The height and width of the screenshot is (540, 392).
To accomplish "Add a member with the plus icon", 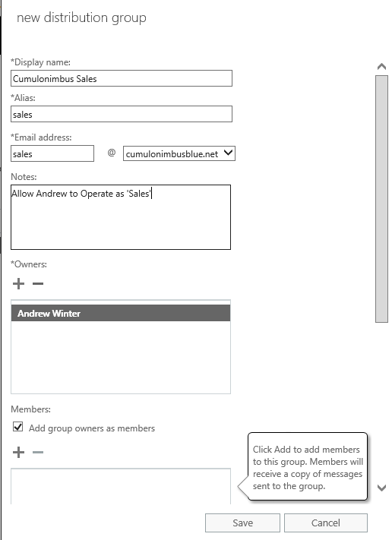I will [x=18, y=452].
